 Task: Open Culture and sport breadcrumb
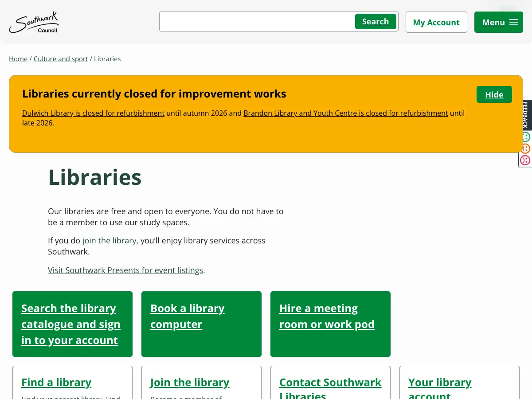[61, 59]
